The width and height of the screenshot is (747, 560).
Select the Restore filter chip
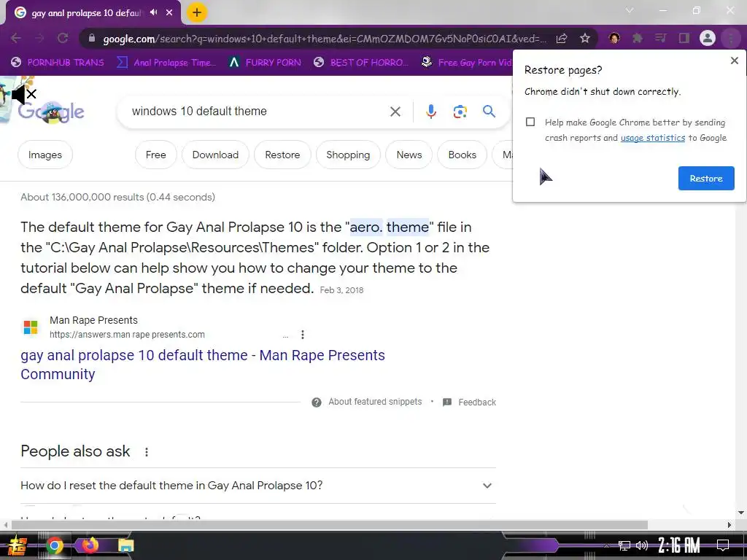(x=282, y=155)
